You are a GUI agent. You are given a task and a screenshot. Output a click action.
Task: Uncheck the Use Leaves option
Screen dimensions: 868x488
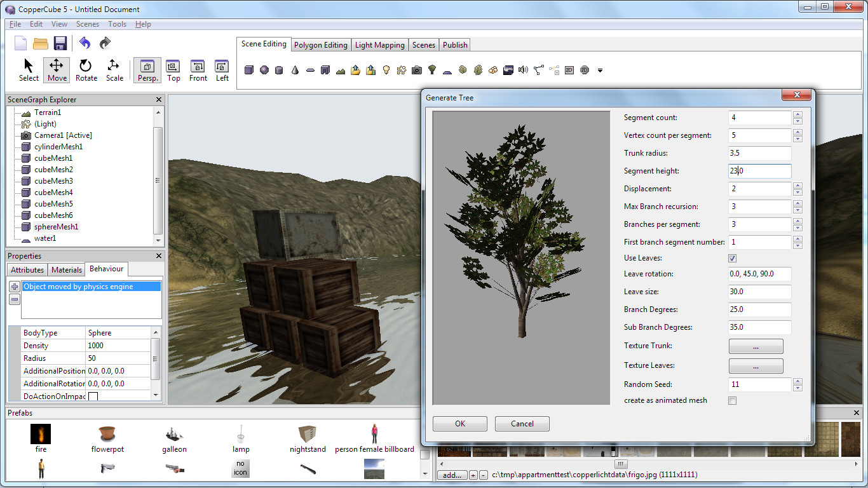click(x=732, y=258)
